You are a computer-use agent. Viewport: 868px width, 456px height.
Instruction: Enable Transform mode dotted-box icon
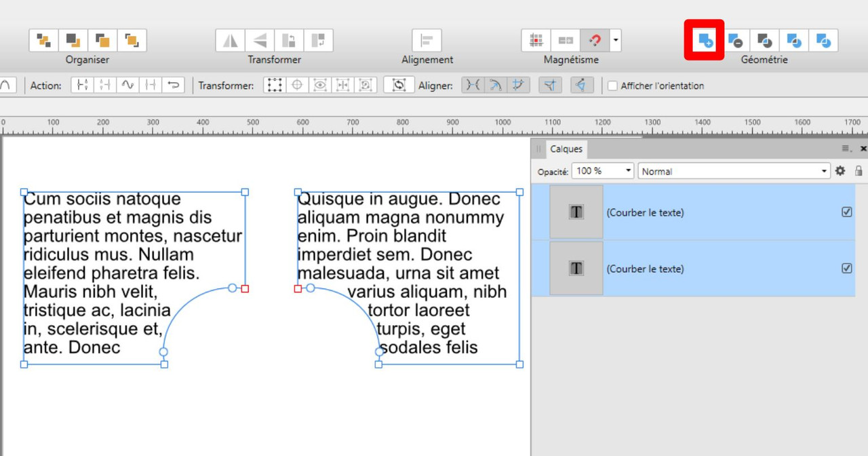(274, 85)
